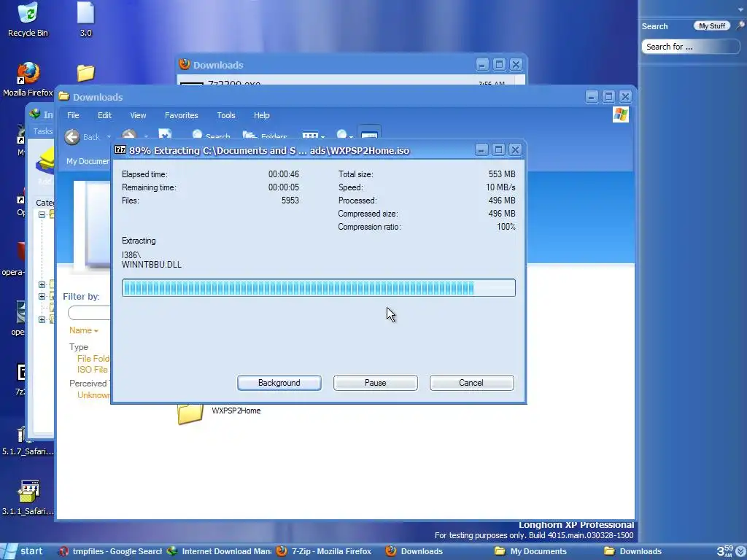This screenshot has height=560, width=747.
Task: Send extraction to Background
Action: tap(279, 383)
